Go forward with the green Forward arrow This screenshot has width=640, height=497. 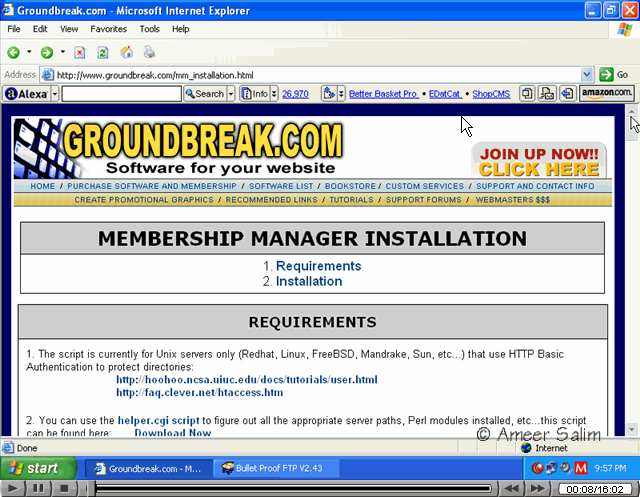pyautogui.click(x=47, y=52)
